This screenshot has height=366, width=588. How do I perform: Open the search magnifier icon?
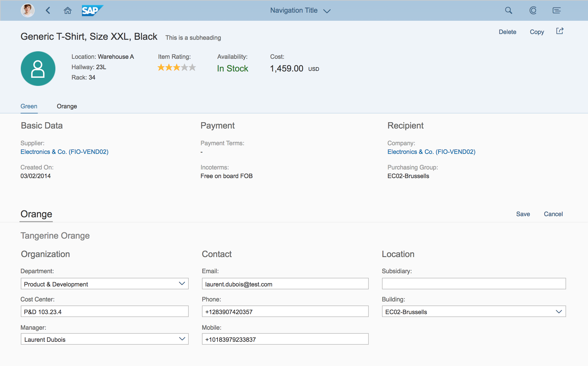point(509,10)
